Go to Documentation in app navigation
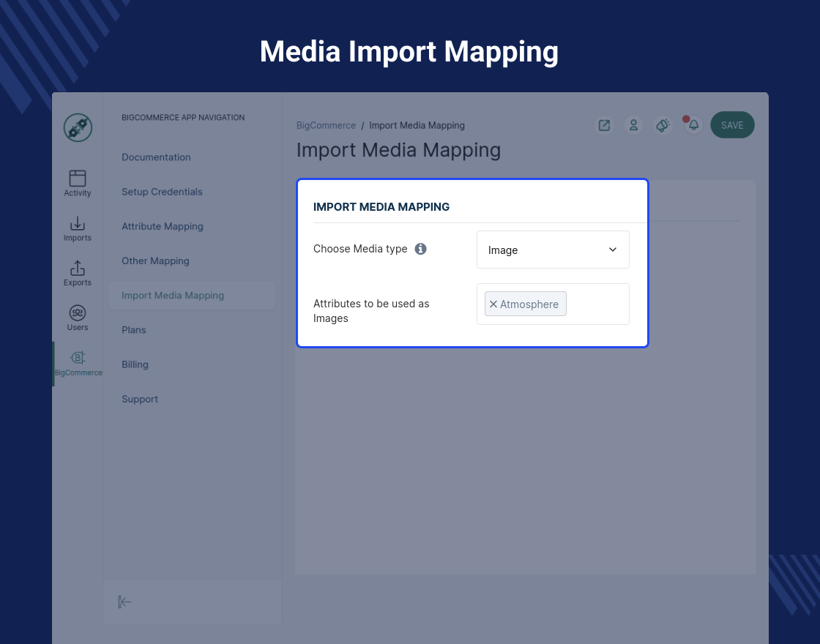The width and height of the screenshot is (820, 644). [156, 157]
